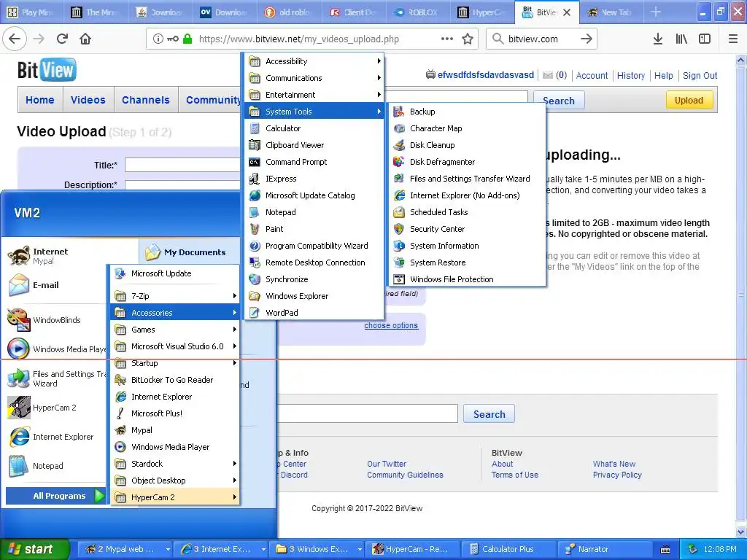The image size is (747, 560).
Task: Open Disk Cleanup utility
Action: coord(467,145)
